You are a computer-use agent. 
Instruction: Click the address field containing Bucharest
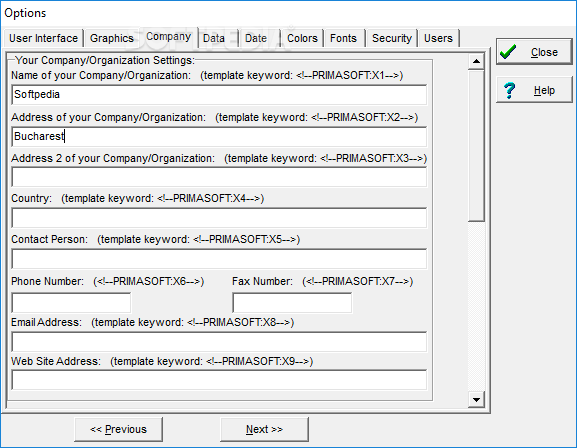(x=219, y=137)
